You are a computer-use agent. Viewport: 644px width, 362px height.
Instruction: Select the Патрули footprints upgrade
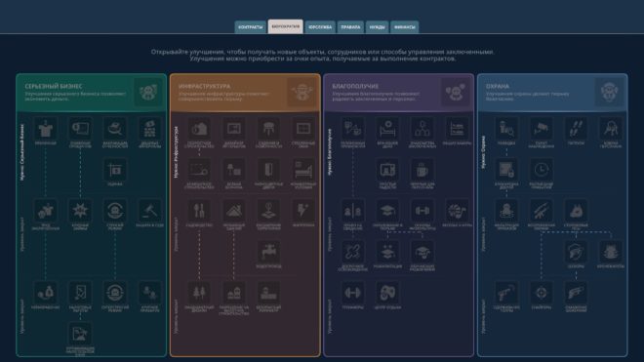pos(576,129)
